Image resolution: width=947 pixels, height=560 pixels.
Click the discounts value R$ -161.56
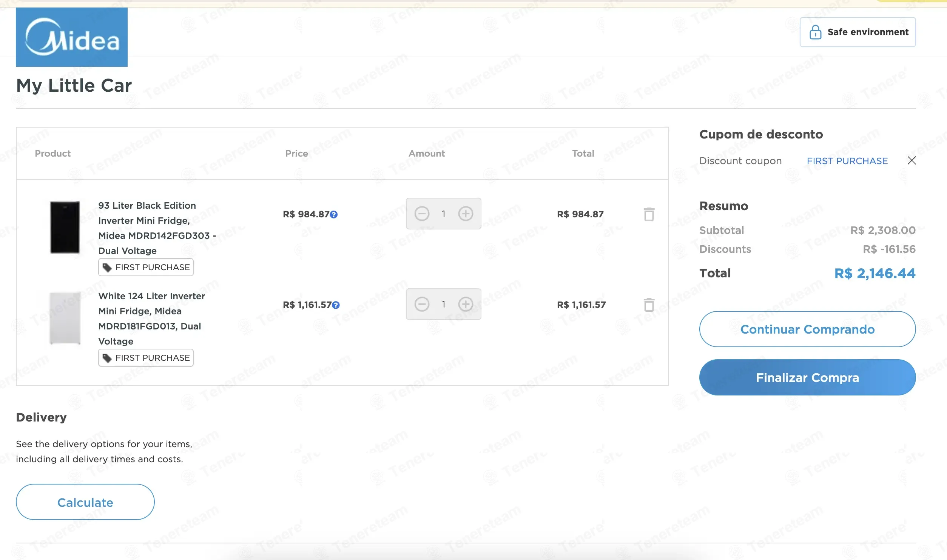pos(889,249)
